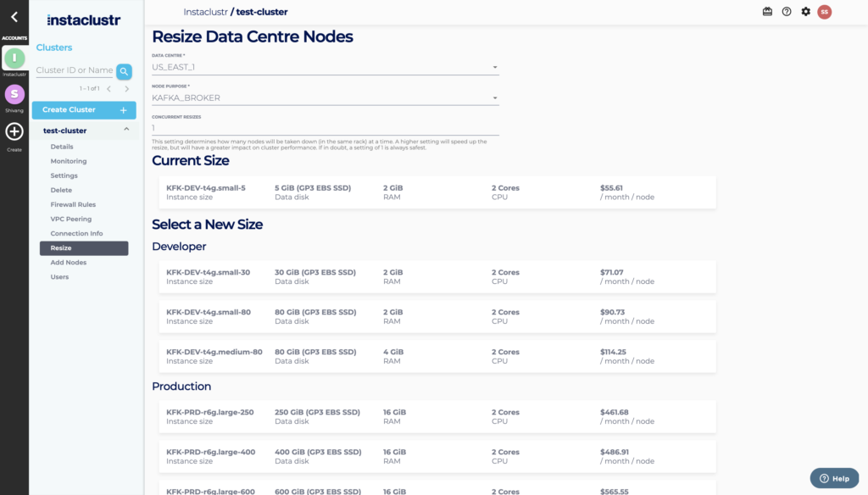The width and height of the screenshot is (868, 495).
Task: Click the cluster search magnifier icon
Action: 124,71
